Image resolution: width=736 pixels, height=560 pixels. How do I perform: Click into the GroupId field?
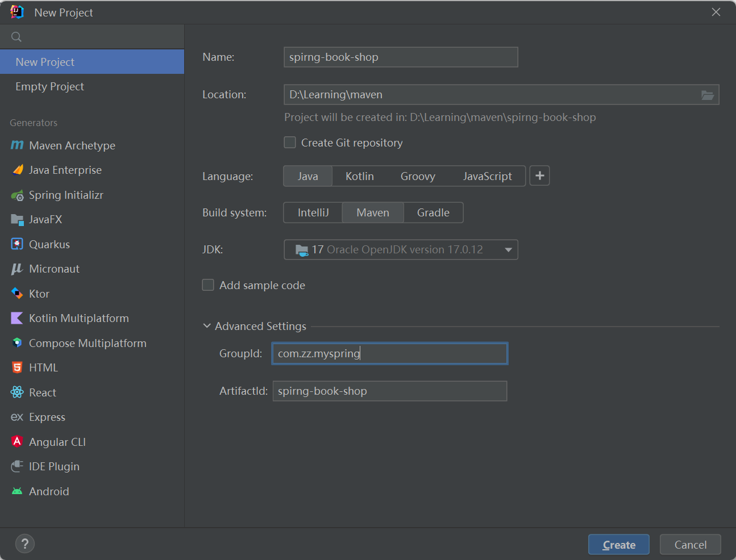tap(390, 353)
